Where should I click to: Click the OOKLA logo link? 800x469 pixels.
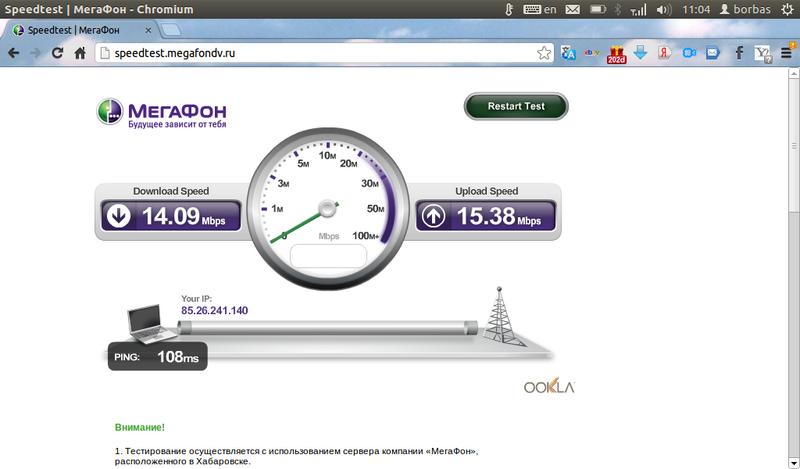point(549,386)
